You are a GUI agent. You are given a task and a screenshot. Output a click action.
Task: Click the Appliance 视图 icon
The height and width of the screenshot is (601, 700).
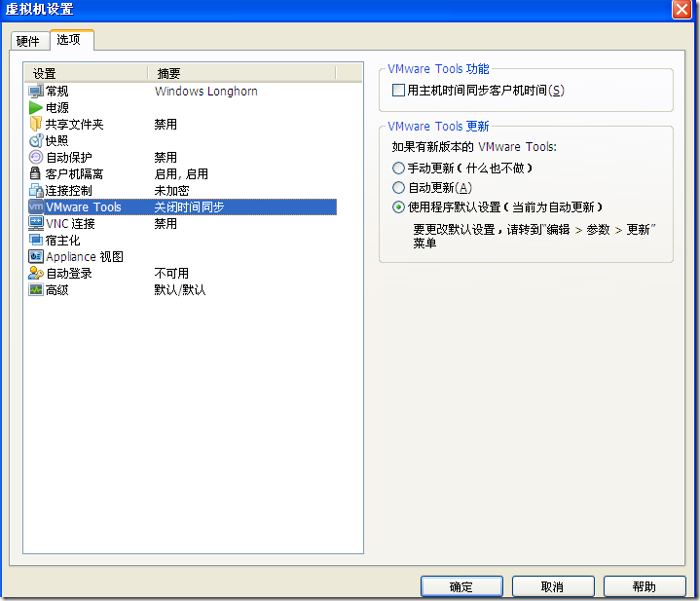point(36,257)
